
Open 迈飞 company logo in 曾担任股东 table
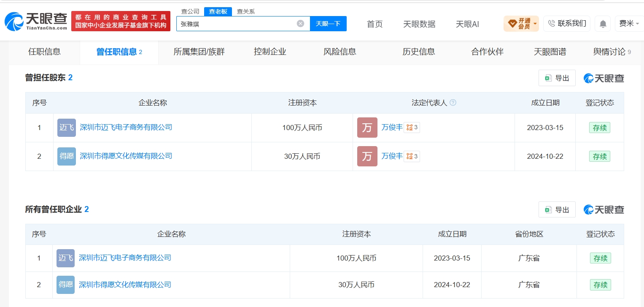[67, 128]
